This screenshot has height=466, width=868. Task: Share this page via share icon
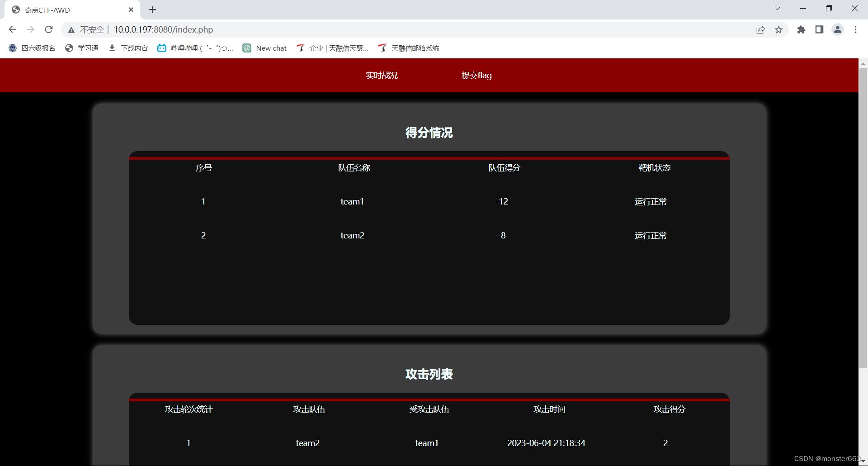[760, 29]
